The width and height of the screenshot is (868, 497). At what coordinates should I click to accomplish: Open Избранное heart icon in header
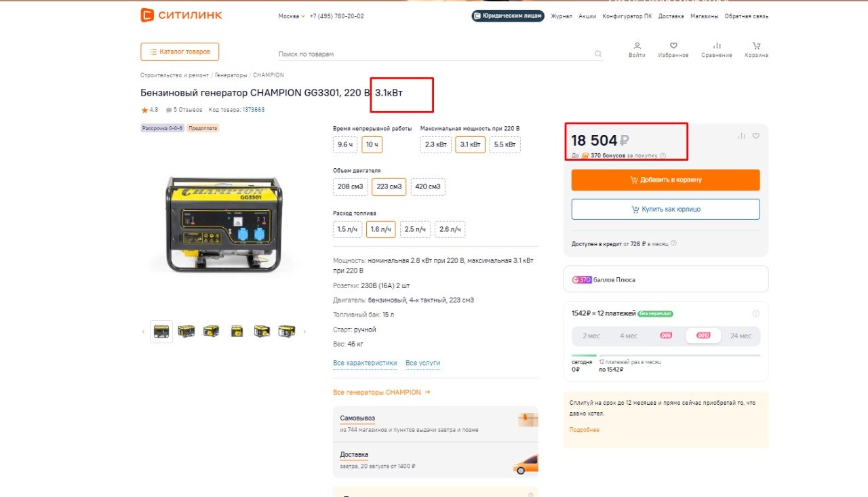point(673,46)
